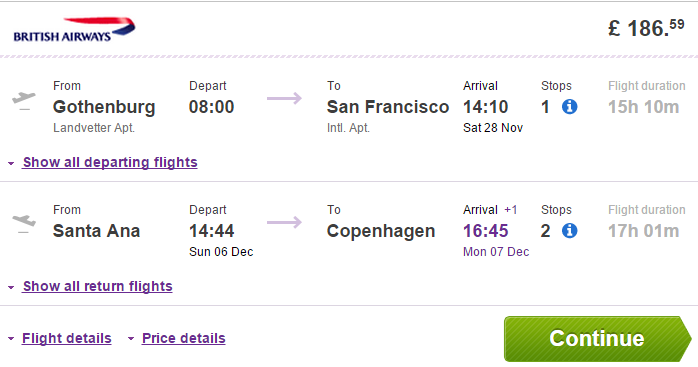Image resolution: width=698 pixels, height=367 pixels.
Task: Expand Flight details section
Action: click(x=67, y=338)
